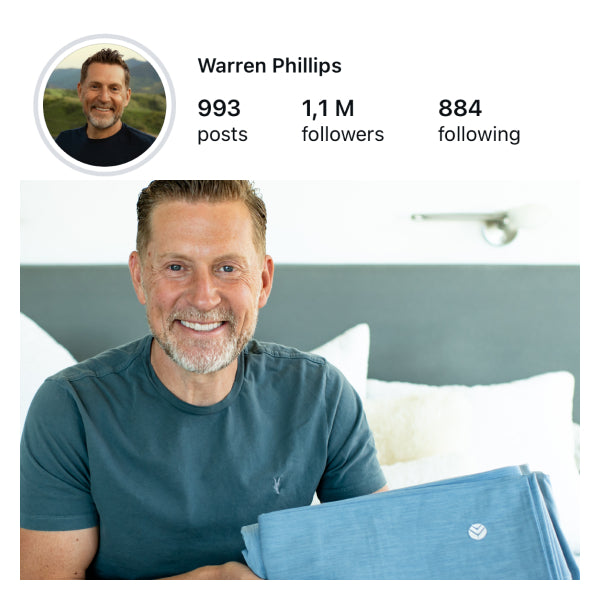Image resolution: width=600 pixels, height=600 pixels.
Task: Open the following label list
Action: point(479,135)
